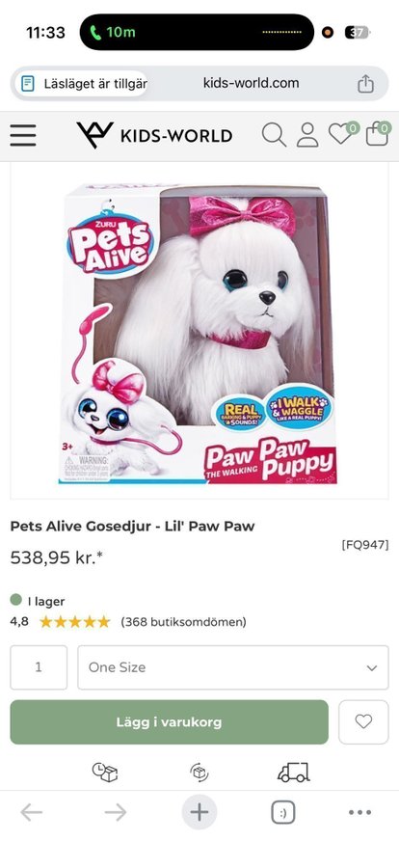Toggle the wishlist heart beside add-to-cart
Viewport: 399px width, 868px height.
tap(363, 721)
